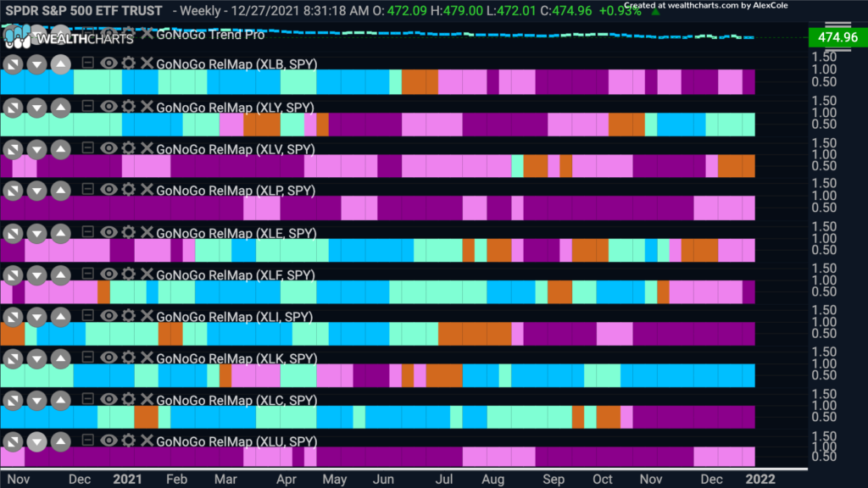Collapse the XLI RelMap pane with minus box

click(x=87, y=315)
